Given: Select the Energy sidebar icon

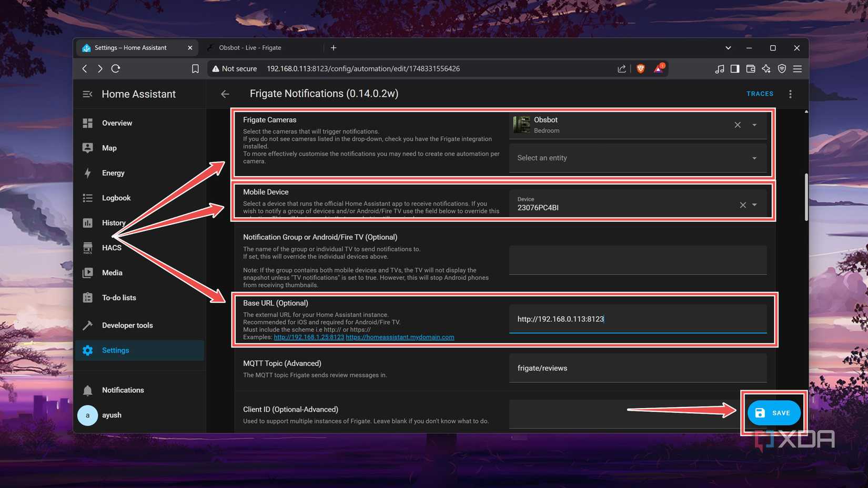Looking at the screenshot, I should point(87,172).
